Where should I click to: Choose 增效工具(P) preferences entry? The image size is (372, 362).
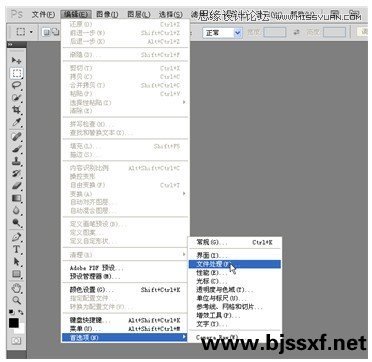click(235, 315)
